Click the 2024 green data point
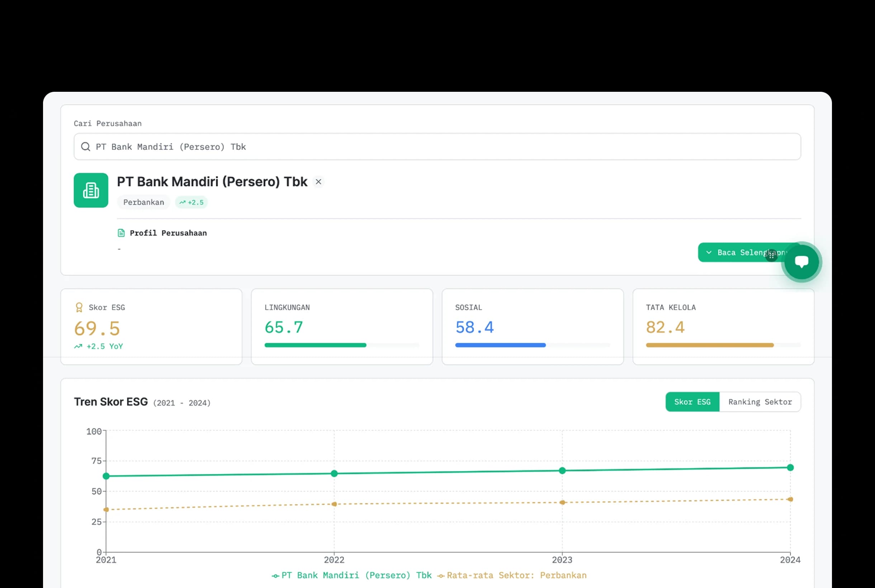This screenshot has height=588, width=875. 790,468
